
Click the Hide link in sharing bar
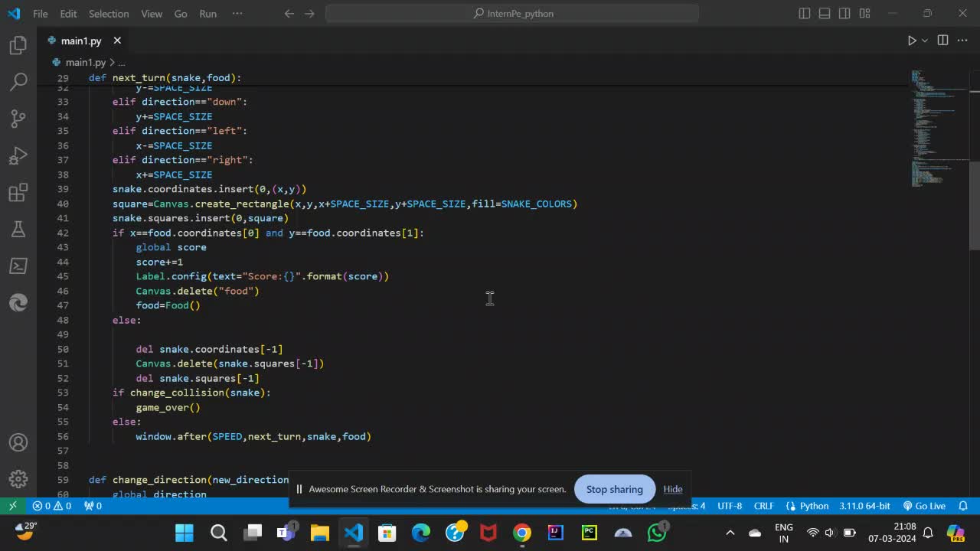point(673,489)
